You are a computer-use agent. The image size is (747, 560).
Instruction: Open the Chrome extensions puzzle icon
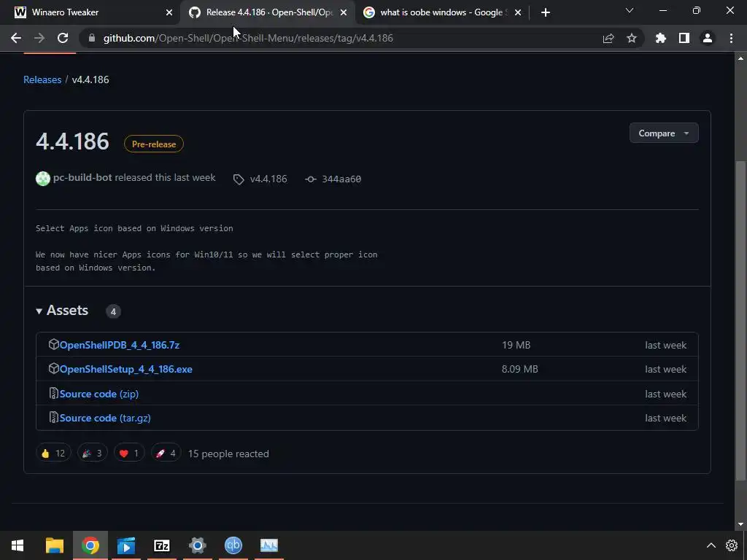661,38
